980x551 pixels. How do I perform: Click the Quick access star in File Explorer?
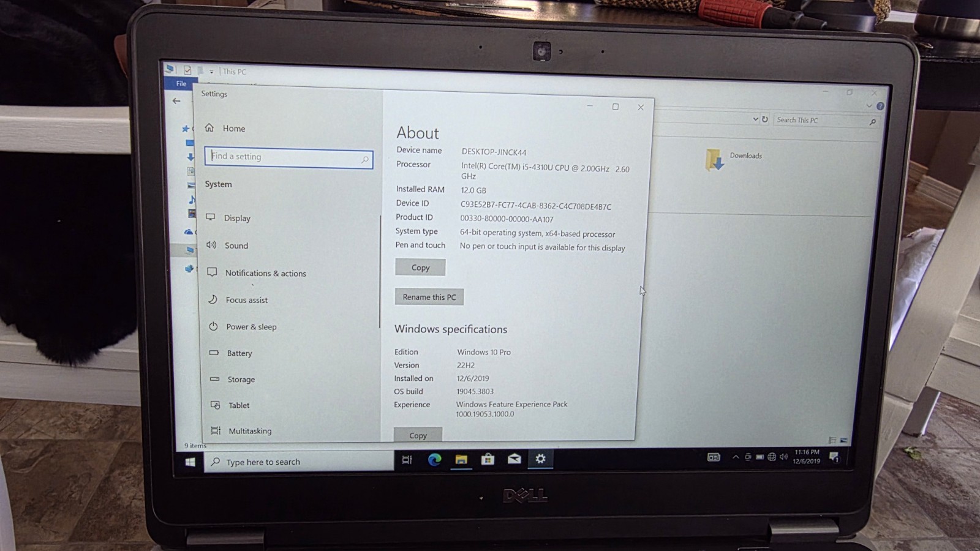[185, 129]
